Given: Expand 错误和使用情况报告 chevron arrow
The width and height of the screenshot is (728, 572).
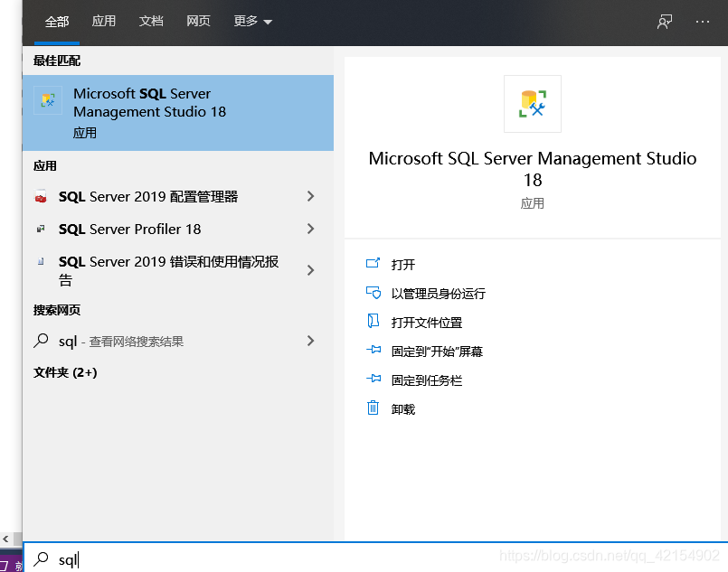Looking at the screenshot, I should (310, 270).
